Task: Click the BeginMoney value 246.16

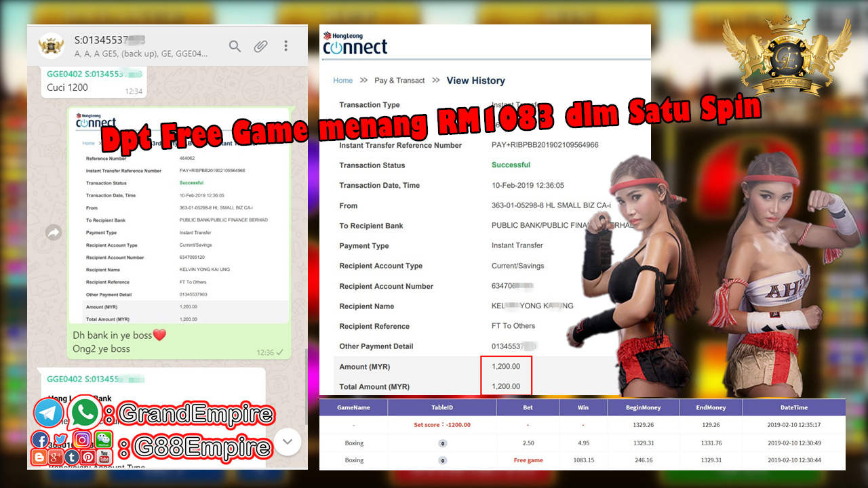Action: (x=643, y=460)
